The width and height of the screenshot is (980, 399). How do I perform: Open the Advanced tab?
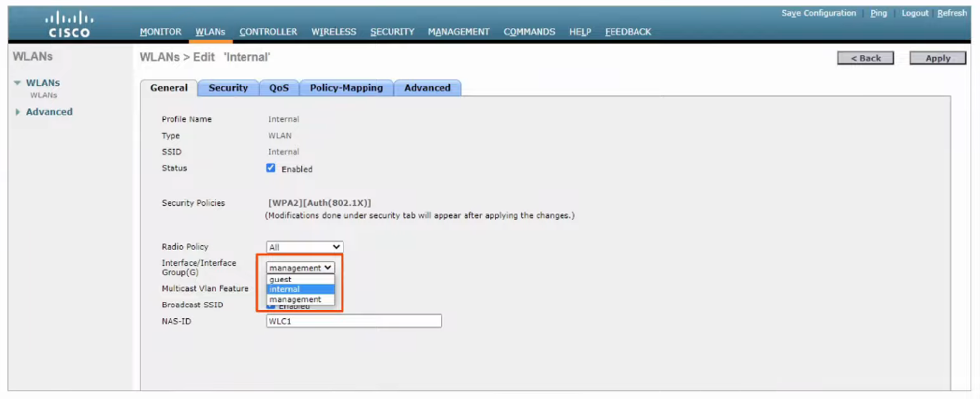(x=427, y=88)
